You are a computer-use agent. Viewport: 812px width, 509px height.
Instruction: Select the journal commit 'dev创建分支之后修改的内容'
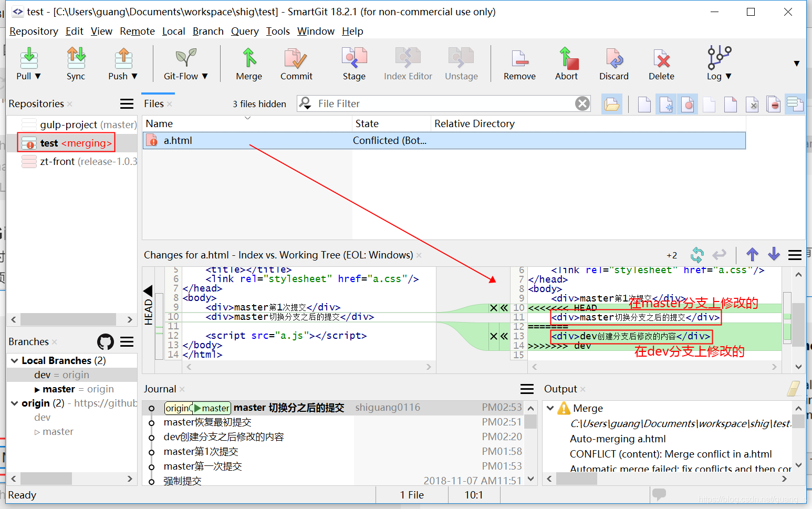tap(334, 437)
